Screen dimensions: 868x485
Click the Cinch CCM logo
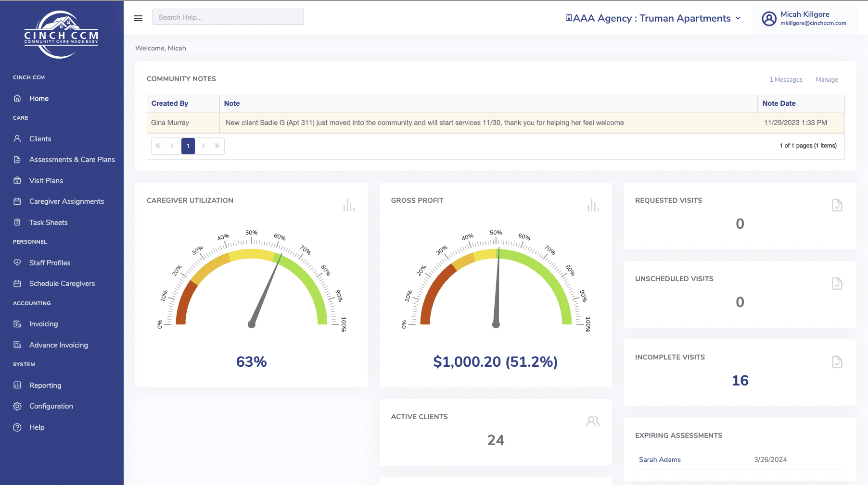click(x=61, y=35)
